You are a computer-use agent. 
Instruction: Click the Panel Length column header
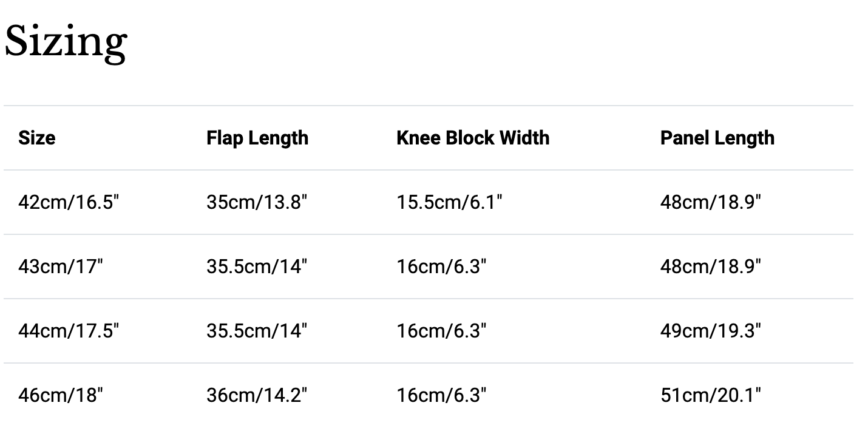(717, 138)
